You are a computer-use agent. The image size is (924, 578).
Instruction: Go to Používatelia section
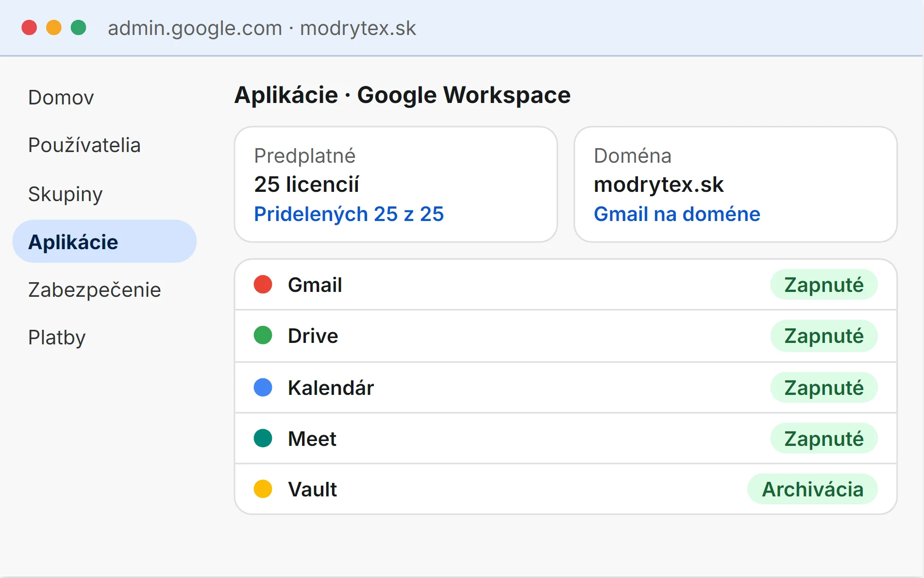[x=84, y=145]
